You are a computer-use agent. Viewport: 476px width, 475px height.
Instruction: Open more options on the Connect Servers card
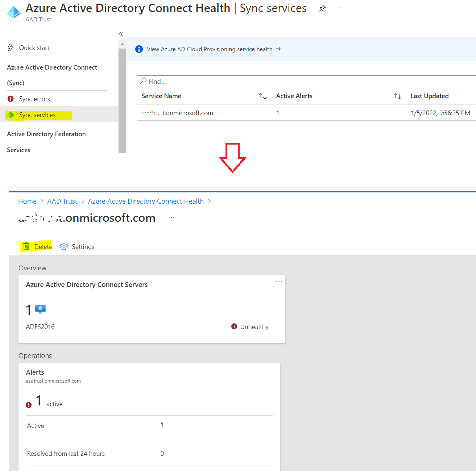279,281
